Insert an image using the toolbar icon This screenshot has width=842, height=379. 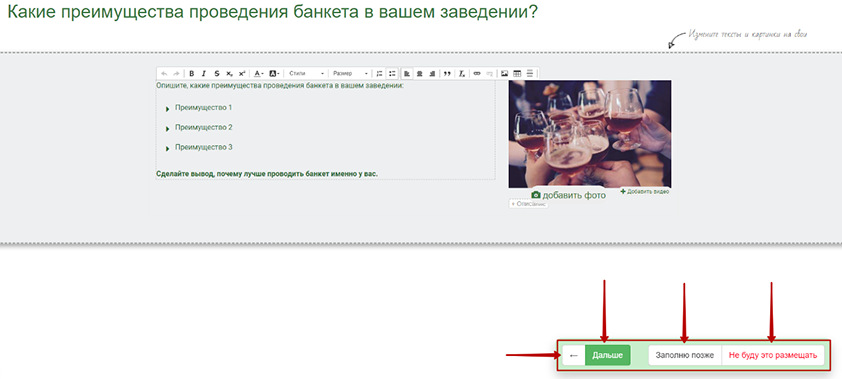coord(505,74)
